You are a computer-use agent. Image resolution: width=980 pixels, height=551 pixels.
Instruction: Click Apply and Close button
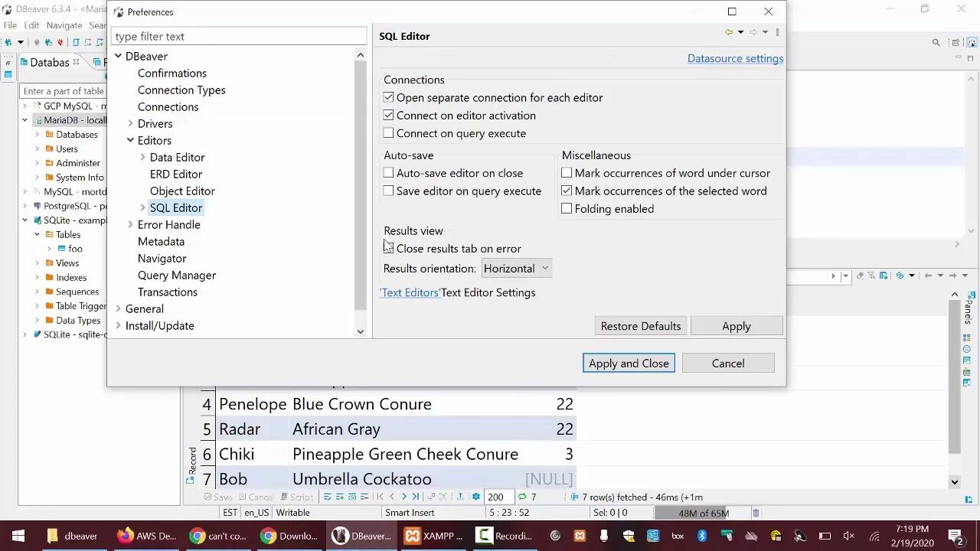[x=629, y=364]
